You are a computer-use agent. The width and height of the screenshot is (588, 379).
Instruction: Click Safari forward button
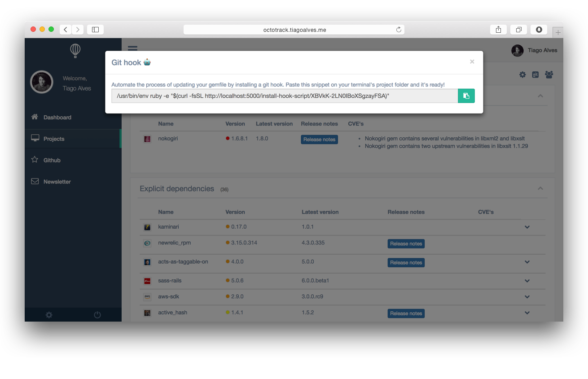pyautogui.click(x=78, y=30)
